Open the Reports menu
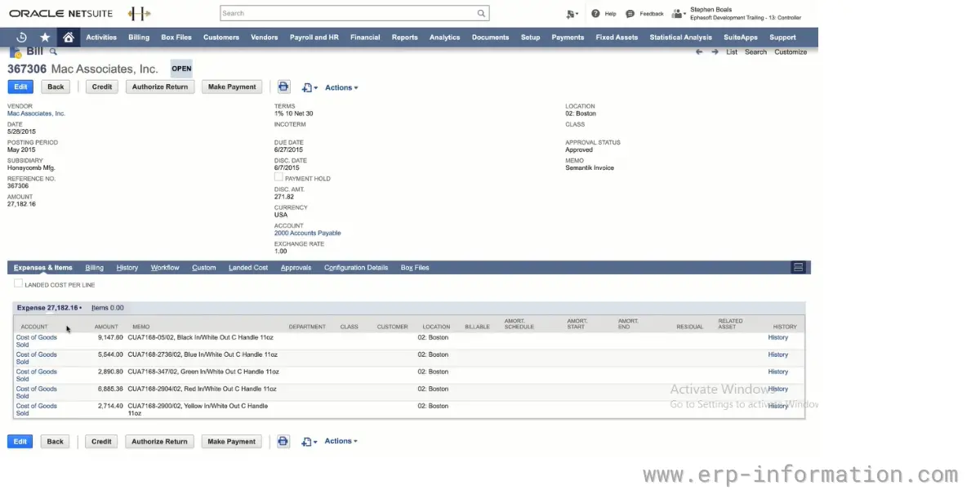This screenshot has height=490, width=980. pyautogui.click(x=405, y=38)
